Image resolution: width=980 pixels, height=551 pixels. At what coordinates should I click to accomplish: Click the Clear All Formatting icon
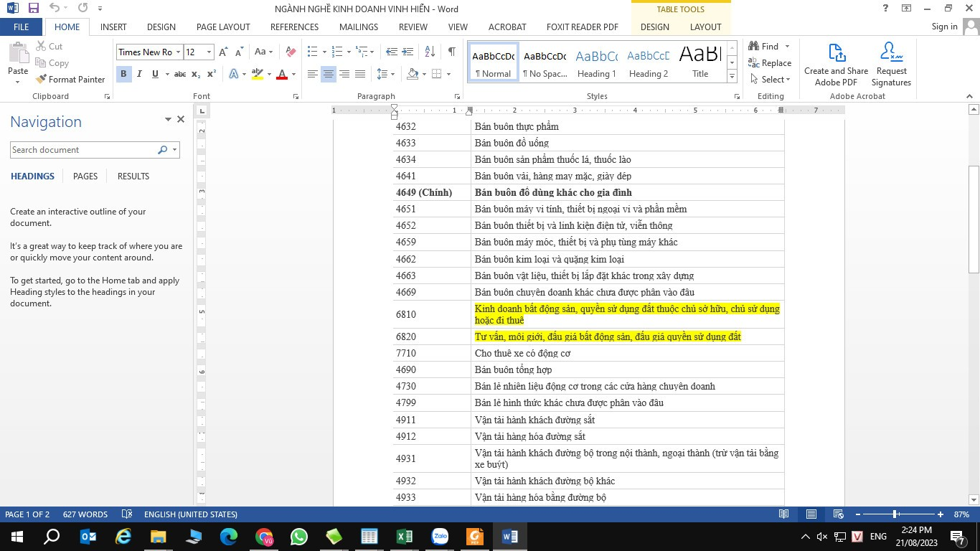(x=291, y=52)
